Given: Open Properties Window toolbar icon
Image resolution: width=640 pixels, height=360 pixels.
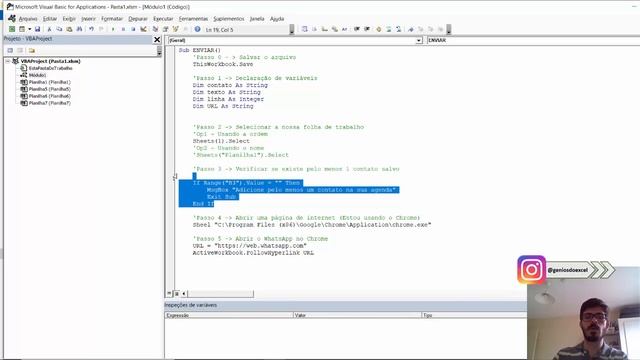Looking at the screenshot, I should coord(165,29).
